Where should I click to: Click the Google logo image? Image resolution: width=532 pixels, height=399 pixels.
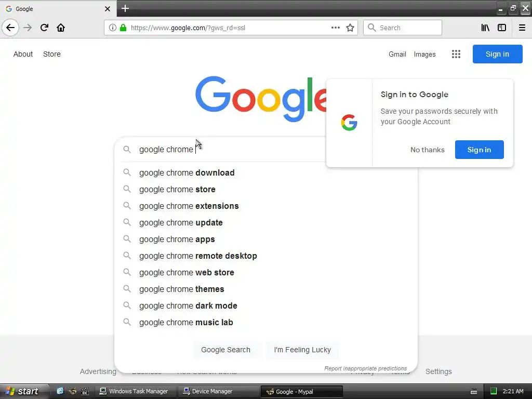pyautogui.click(x=261, y=99)
